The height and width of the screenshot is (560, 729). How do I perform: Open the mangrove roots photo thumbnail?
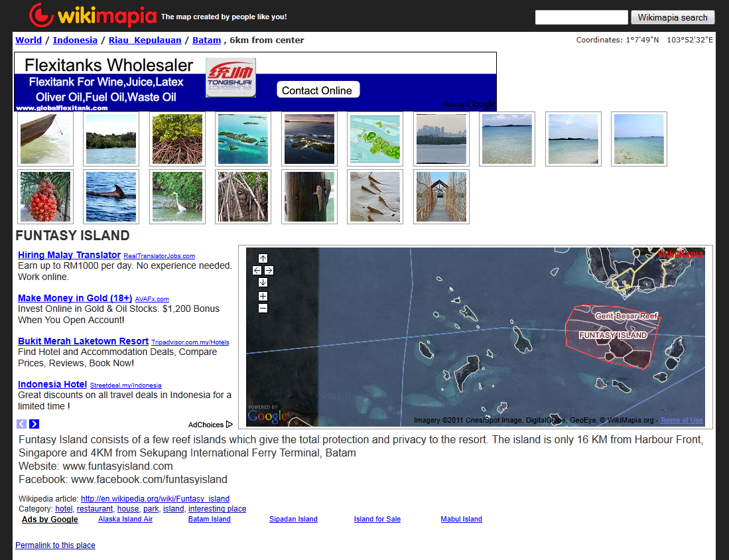coord(177,139)
